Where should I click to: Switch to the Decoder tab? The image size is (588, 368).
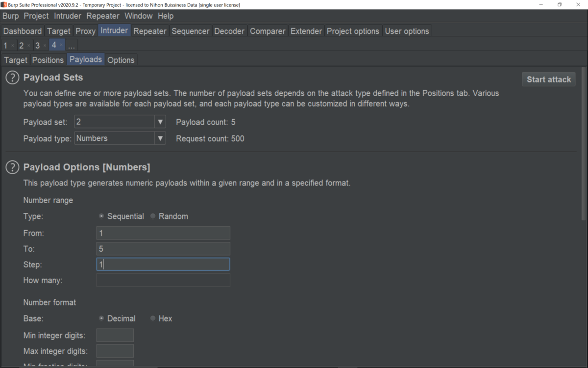tap(229, 31)
